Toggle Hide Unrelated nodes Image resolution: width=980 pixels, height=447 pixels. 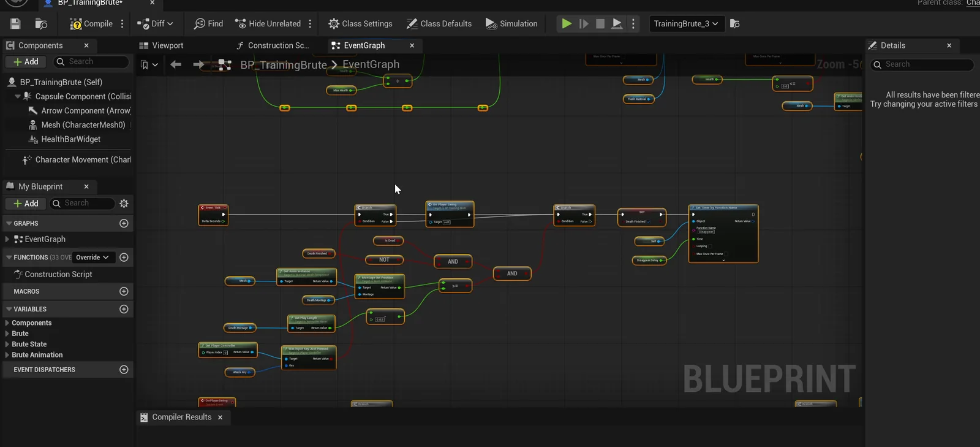268,24
